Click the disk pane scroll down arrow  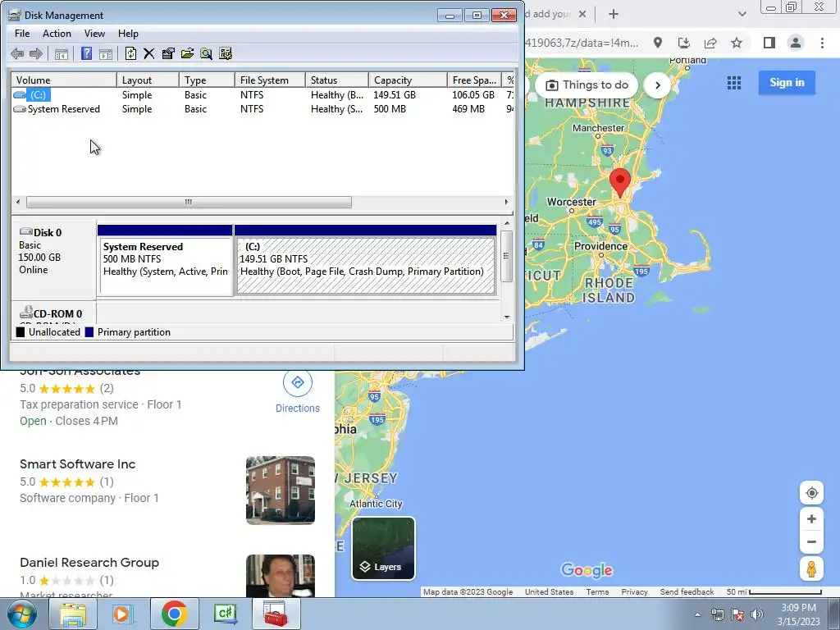pyautogui.click(x=507, y=317)
